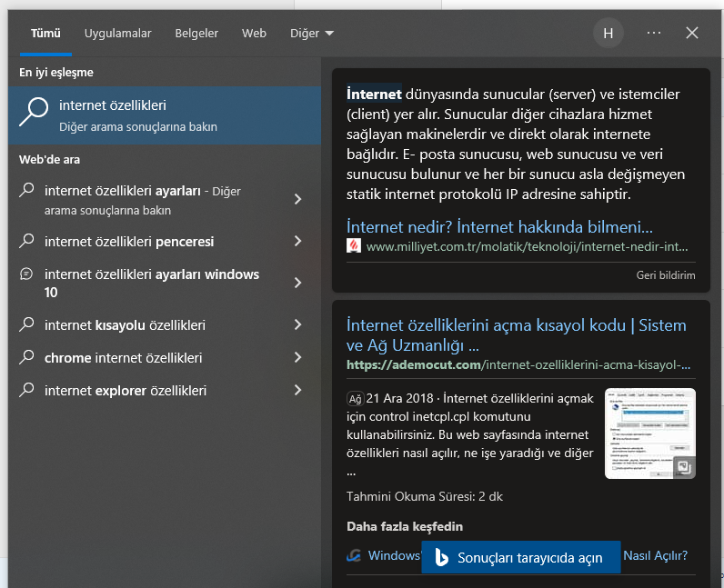Choose suggestion 'internet kısayolu özellikleri'
This screenshot has height=588, width=724.
(x=125, y=325)
